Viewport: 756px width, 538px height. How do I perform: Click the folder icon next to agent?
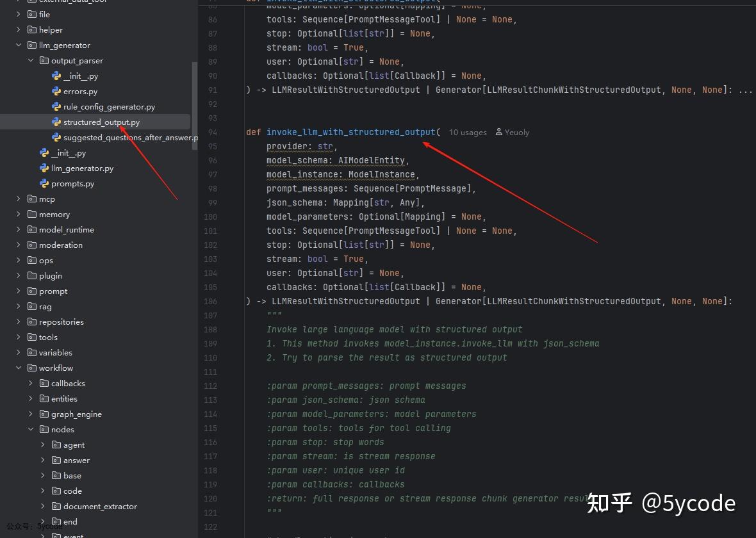[x=56, y=445]
